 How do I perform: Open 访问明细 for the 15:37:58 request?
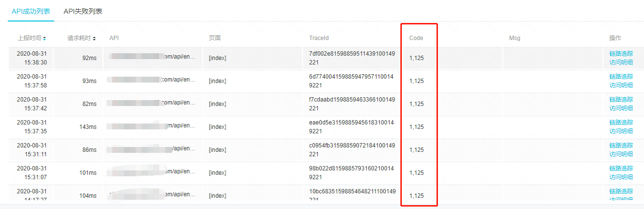[621, 85]
